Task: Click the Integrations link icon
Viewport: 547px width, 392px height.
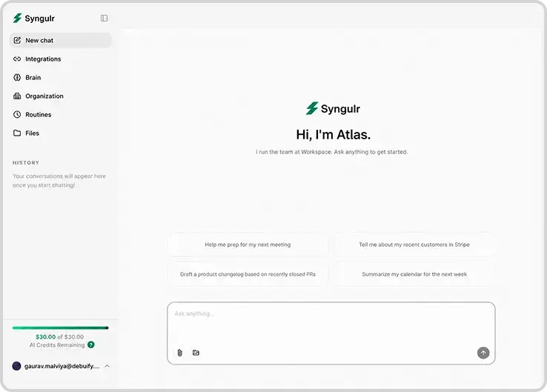Action: (x=17, y=59)
